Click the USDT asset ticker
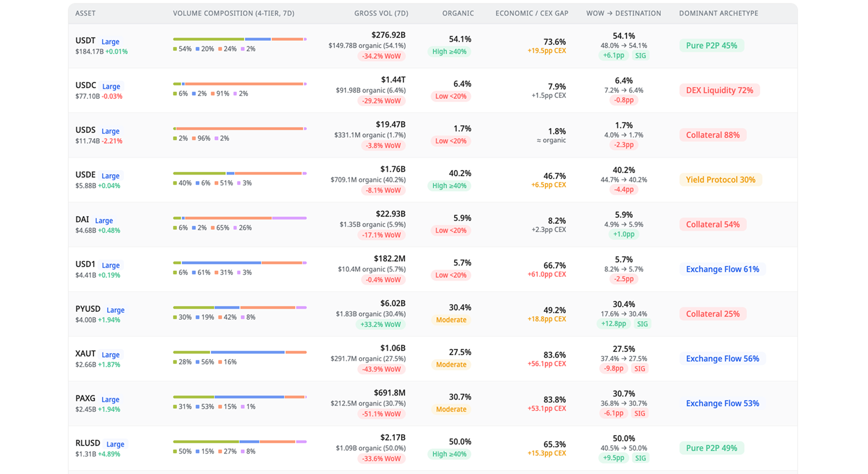 point(86,41)
